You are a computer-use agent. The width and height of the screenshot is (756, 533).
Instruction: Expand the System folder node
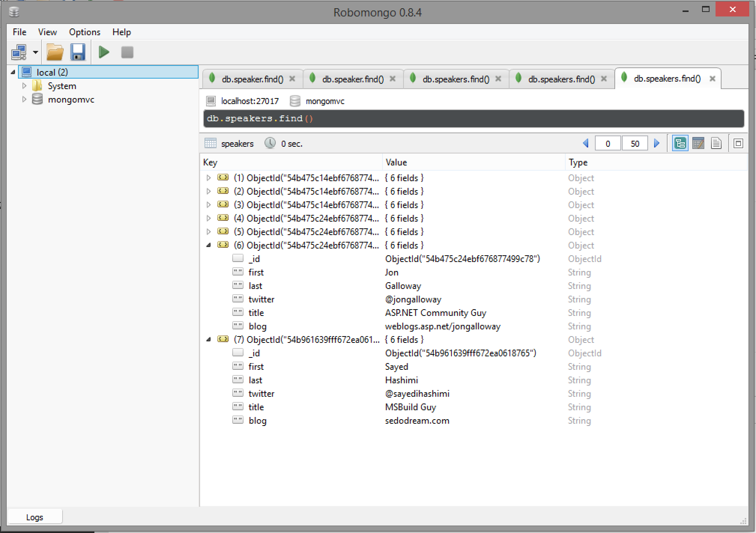[24, 86]
